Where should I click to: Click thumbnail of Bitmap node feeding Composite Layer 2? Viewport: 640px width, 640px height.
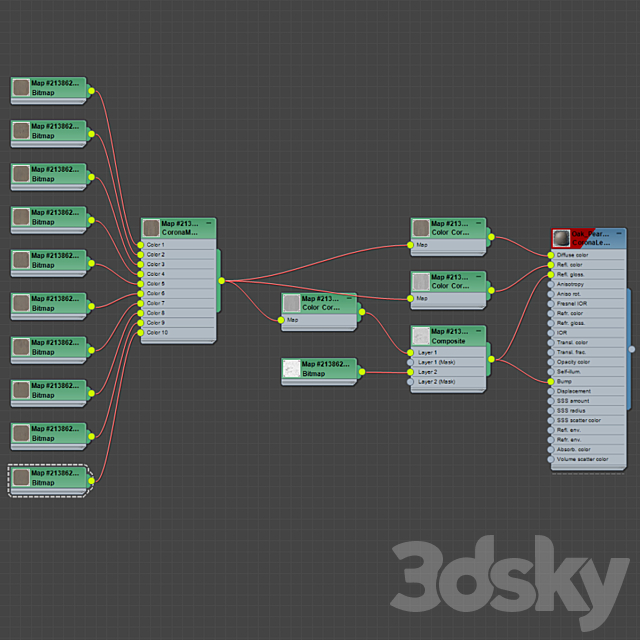point(291,369)
